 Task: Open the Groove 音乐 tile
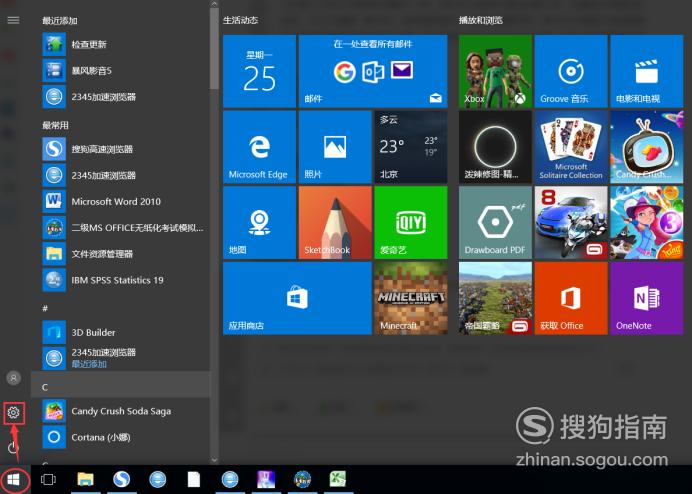571,71
